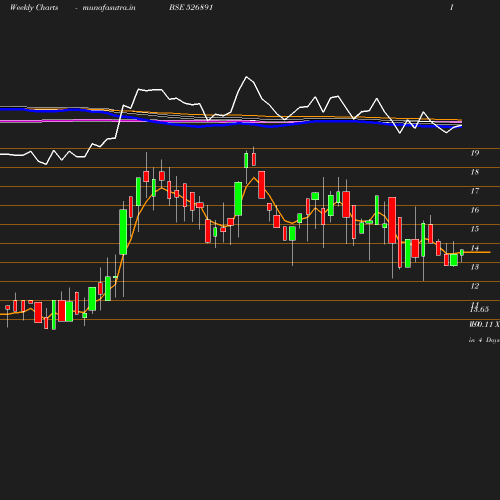Click the 'in 4 Days' label

484,340
